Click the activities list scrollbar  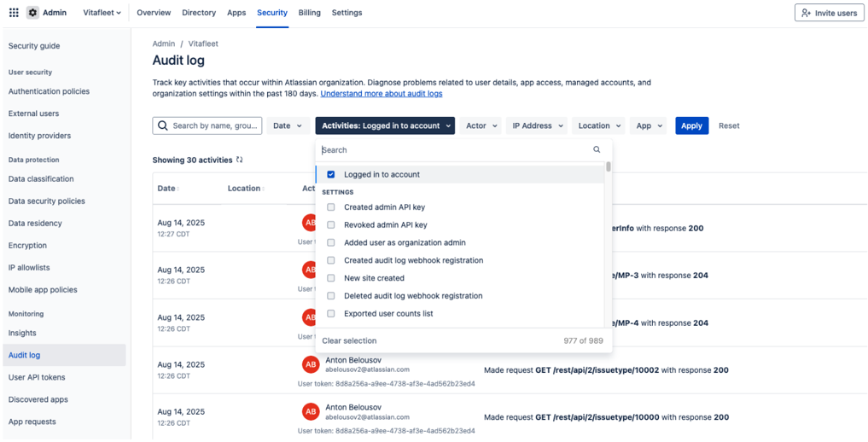point(609,168)
